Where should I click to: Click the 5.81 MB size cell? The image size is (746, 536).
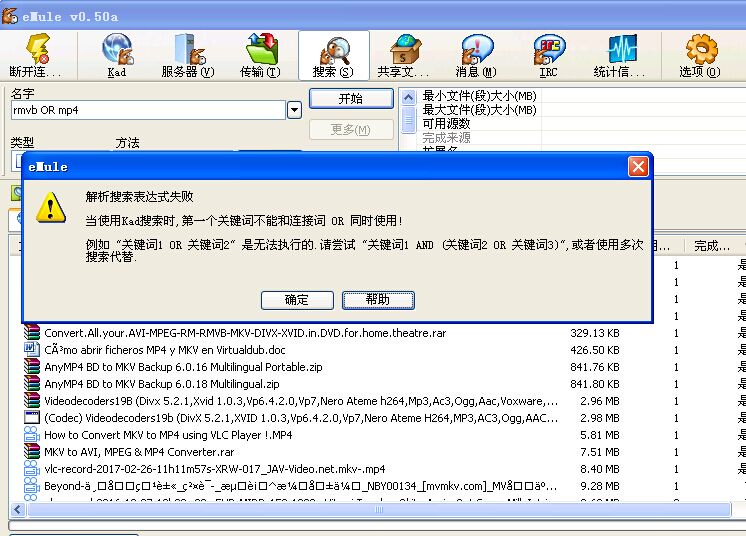pyautogui.click(x=599, y=435)
